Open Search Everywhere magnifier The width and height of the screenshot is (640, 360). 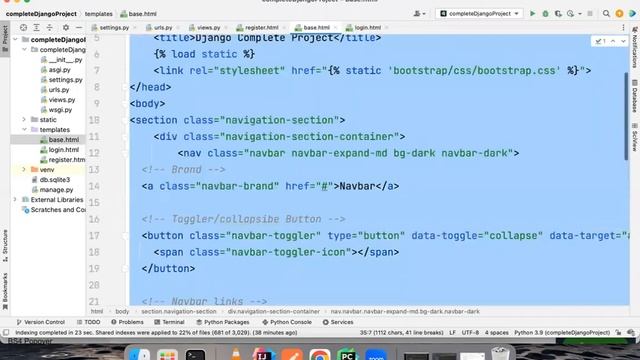click(606, 13)
